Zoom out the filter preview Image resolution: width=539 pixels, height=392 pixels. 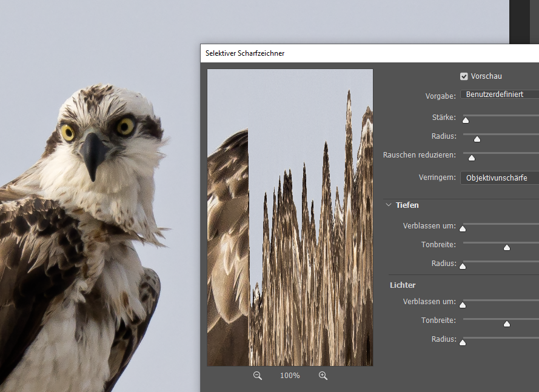point(258,376)
